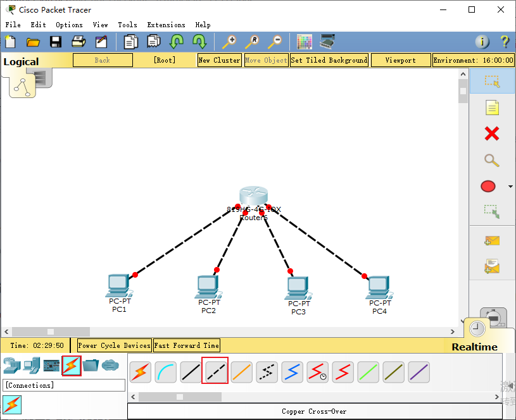Undo with the left green arrow icon

177,42
